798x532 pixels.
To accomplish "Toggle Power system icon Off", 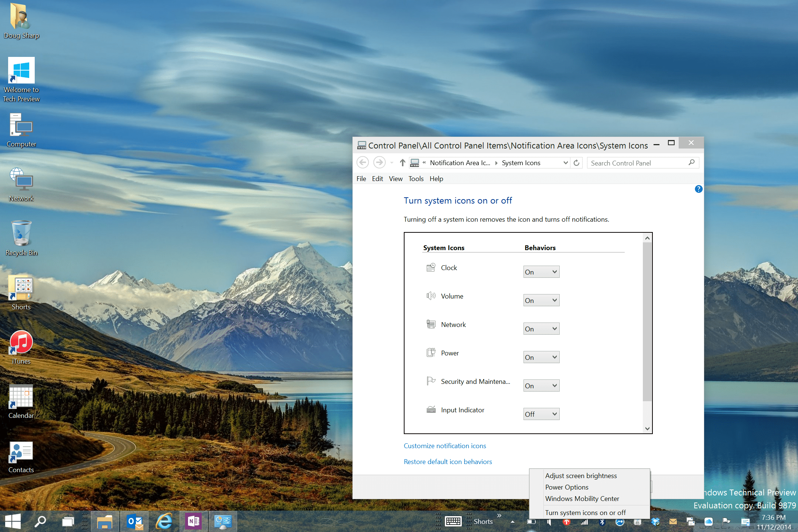I will 539,356.
